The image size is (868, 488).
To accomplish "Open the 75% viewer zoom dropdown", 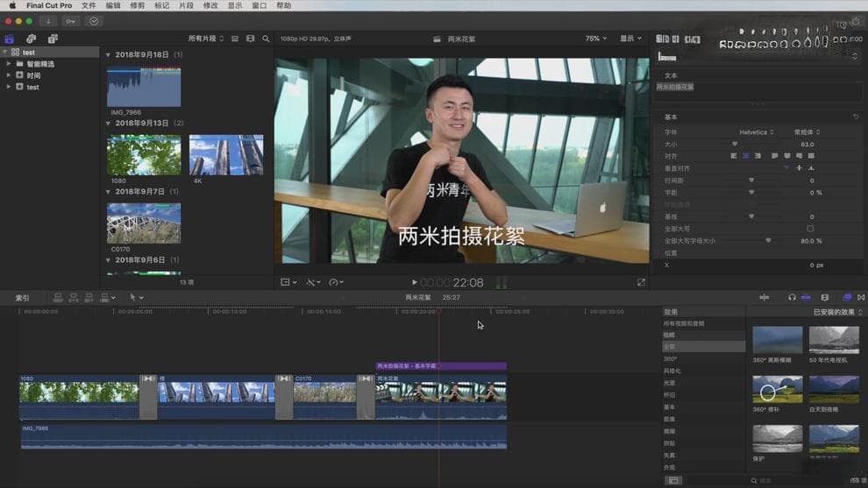I will (595, 39).
